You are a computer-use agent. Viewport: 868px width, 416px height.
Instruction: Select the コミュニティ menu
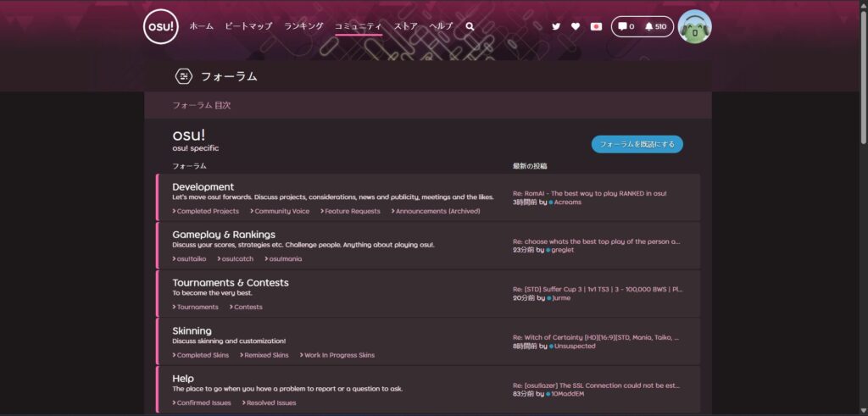(359, 26)
